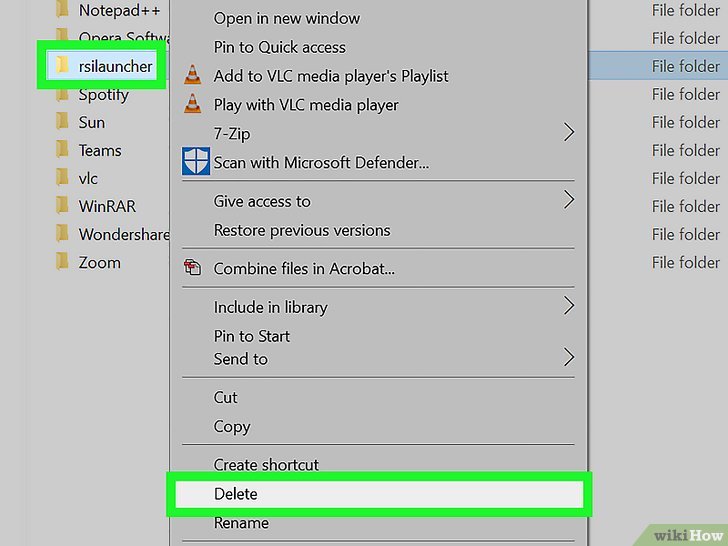Select Rename in the context menu

tap(241, 523)
